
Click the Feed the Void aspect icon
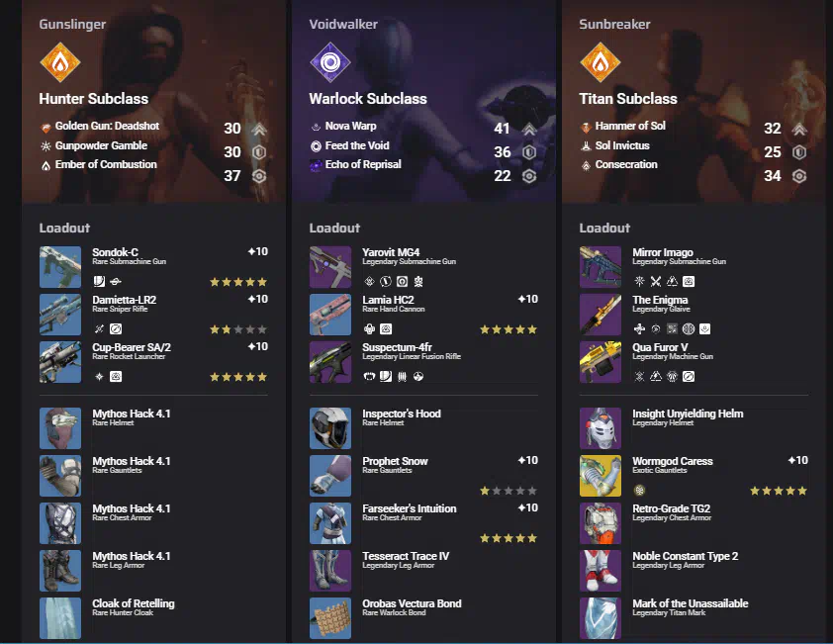(x=316, y=146)
